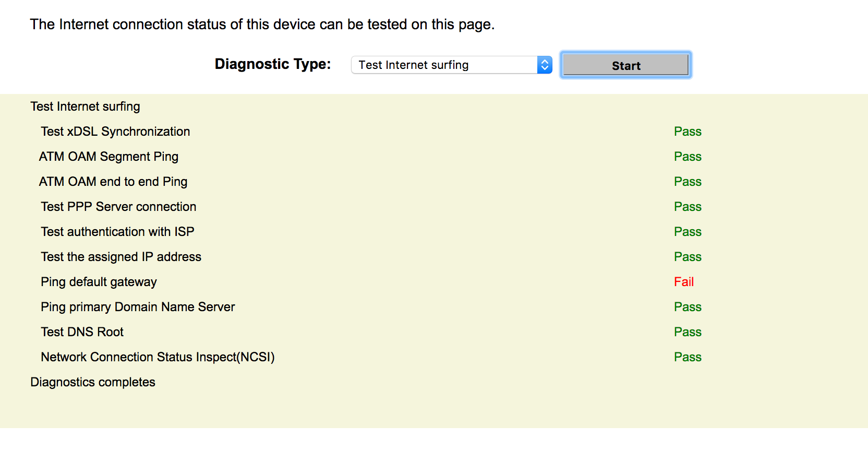868x449 pixels.
Task: Click the ATM OAM Segment Ping label
Action: (108, 157)
